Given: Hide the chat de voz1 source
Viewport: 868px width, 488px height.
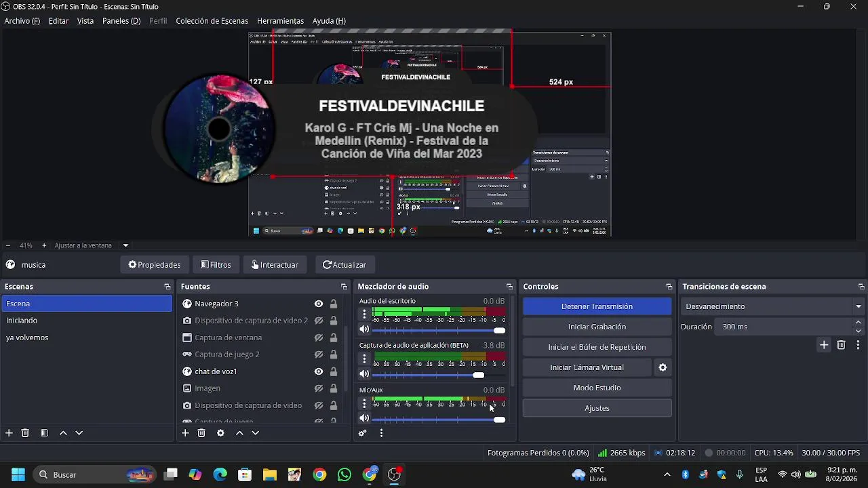Looking at the screenshot, I should tap(318, 371).
